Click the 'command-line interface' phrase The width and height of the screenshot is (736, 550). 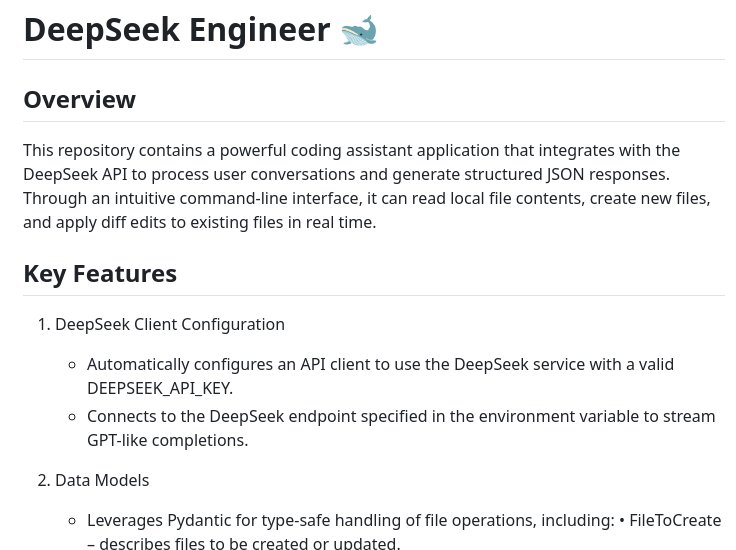coord(271,198)
